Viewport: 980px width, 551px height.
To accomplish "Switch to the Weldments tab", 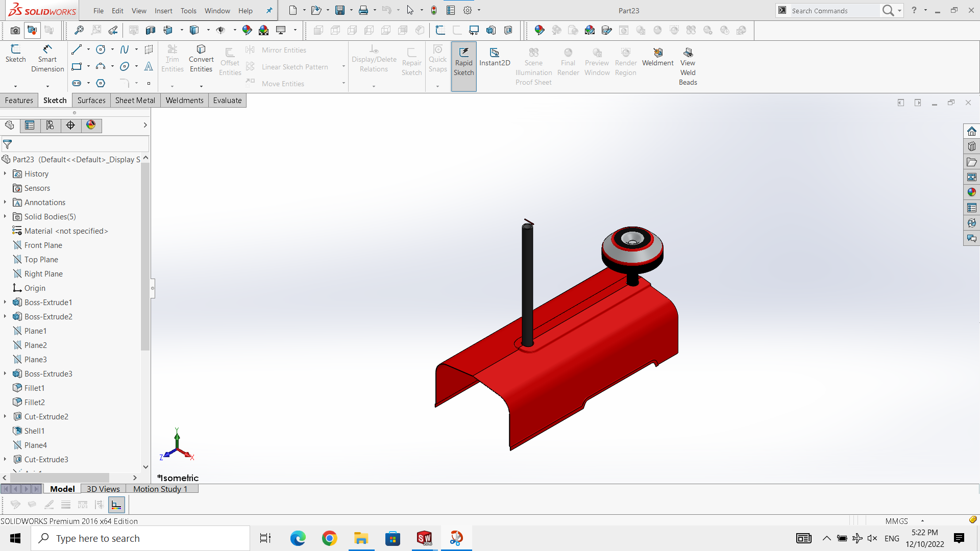I will tap(184, 101).
